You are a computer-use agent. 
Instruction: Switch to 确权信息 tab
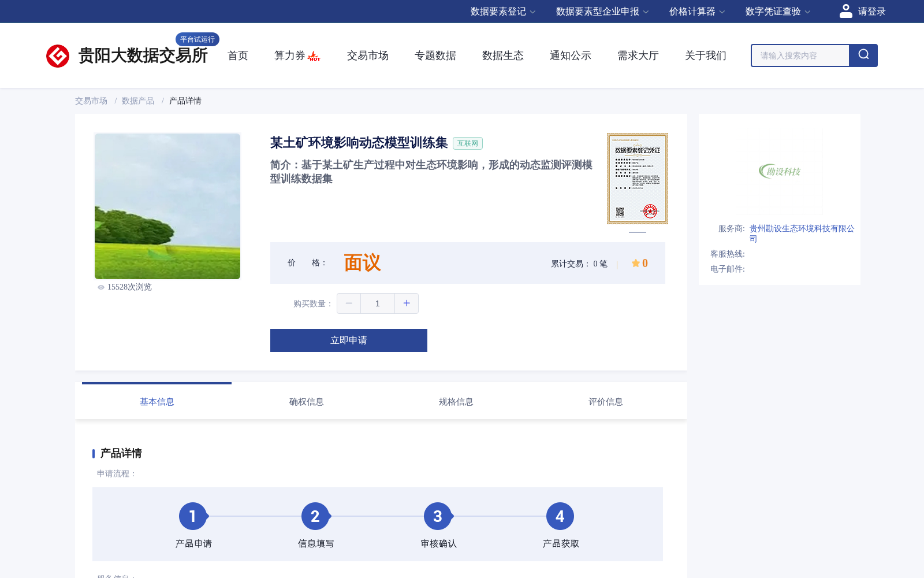(307, 402)
